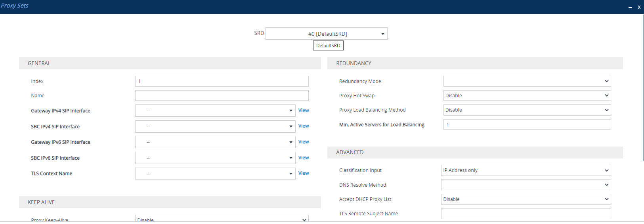The width and height of the screenshot is (644, 224).
Task: Select Proxy Load Balancing Method dropdown
Action: [x=527, y=110]
